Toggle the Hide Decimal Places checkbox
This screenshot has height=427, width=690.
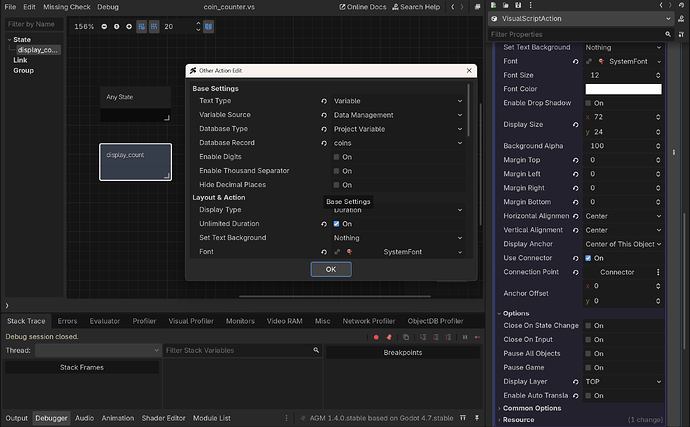[x=336, y=185]
